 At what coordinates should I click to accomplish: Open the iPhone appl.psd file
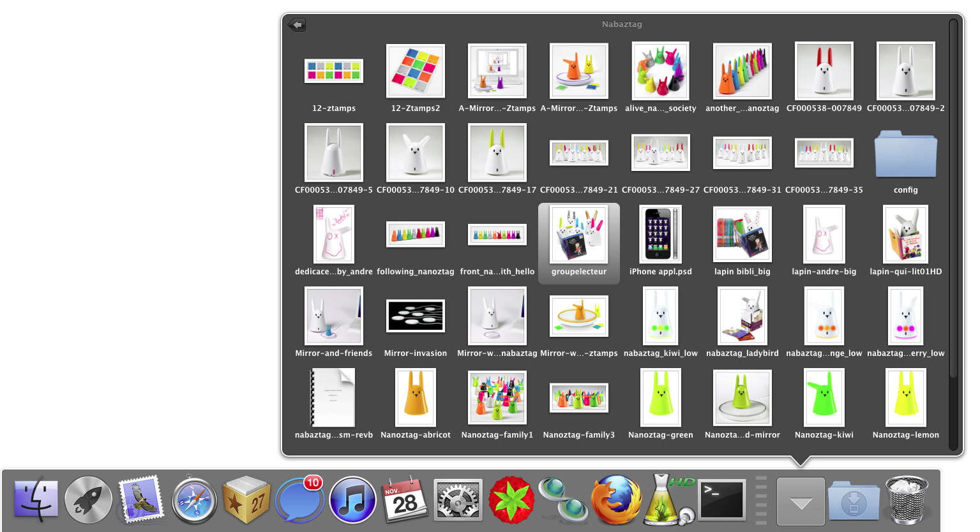(661, 235)
